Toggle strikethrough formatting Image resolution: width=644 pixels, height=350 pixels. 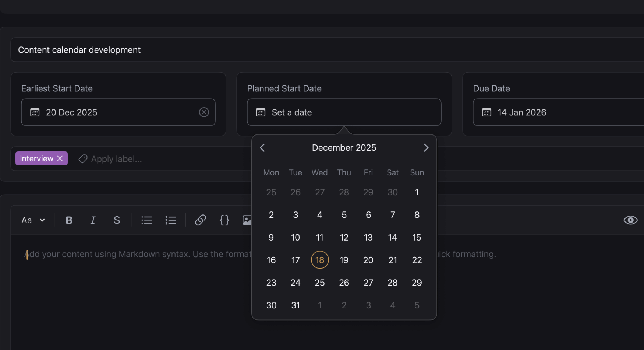click(117, 220)
